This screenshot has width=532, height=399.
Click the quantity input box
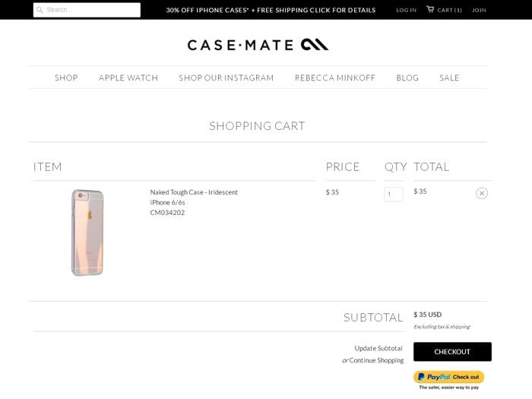point(393,195)
